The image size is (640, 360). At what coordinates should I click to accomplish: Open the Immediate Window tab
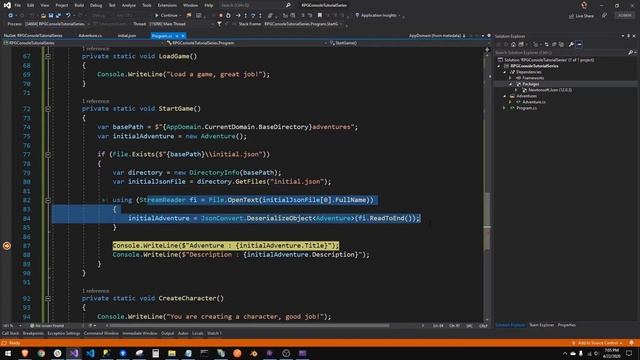pos(140,333)
